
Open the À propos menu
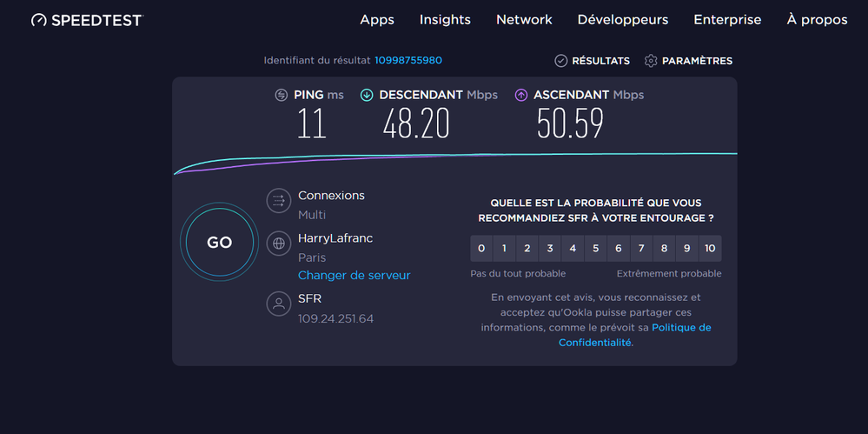[817, 20]
